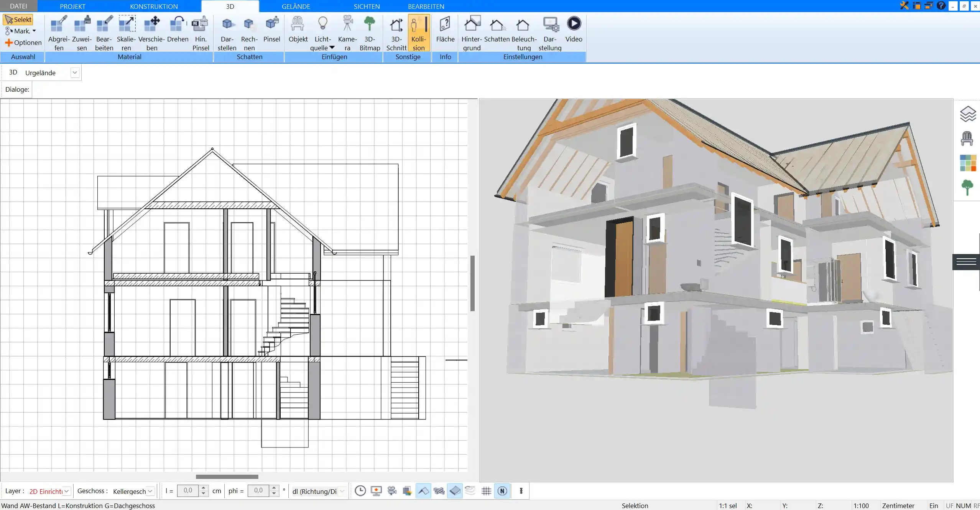The width and height of the screenshot is (980, 510).
Task: Open Hintergrund settings
Action: pos(472,33)
